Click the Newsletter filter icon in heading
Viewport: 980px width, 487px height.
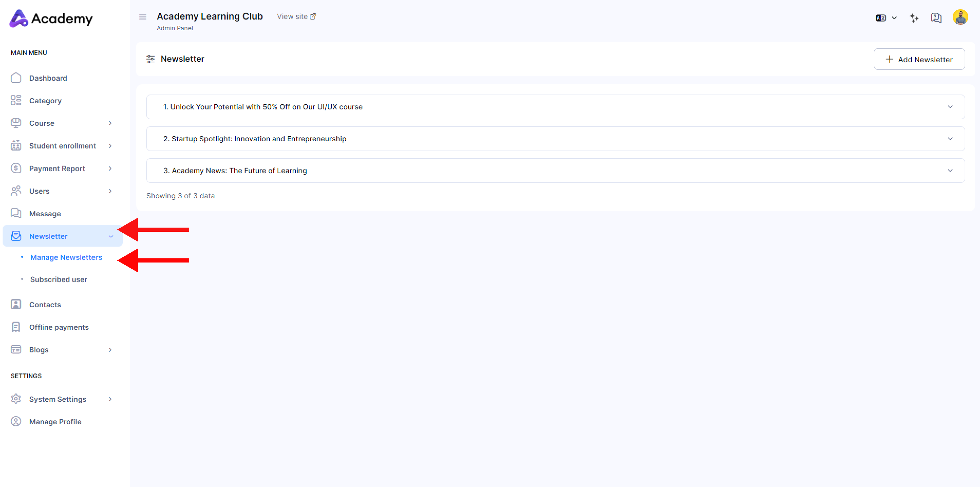click(x=150, y=59)
